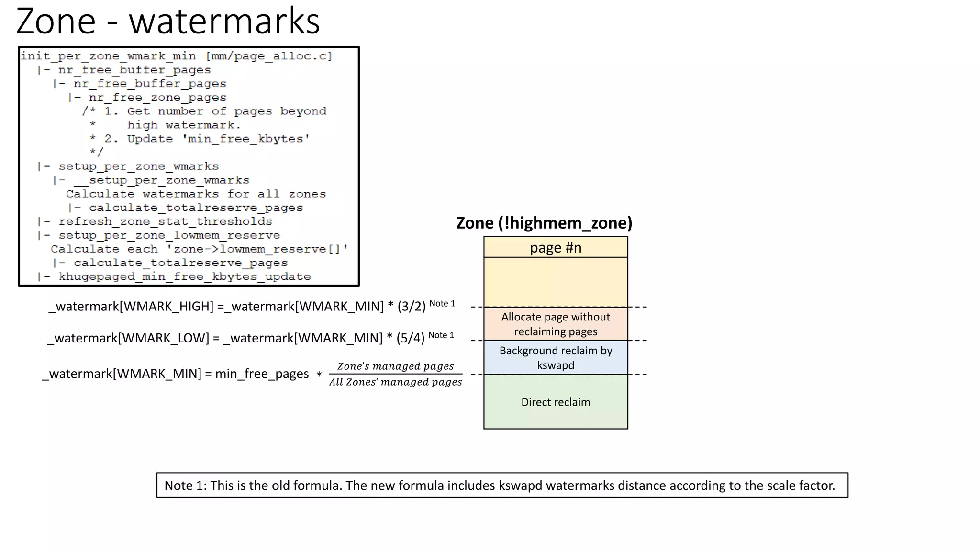Click the Note 1 explanation box
The image size is (980, 551).
pyautogui.click(x=502, y=485)
